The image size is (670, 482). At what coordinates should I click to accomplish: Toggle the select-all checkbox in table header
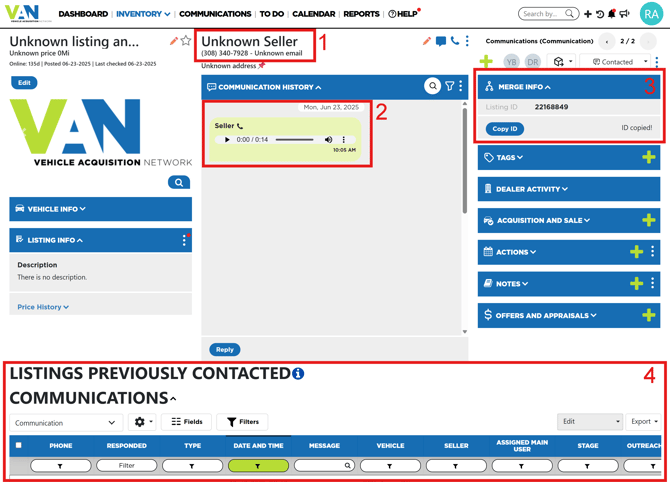coord(18,446)
